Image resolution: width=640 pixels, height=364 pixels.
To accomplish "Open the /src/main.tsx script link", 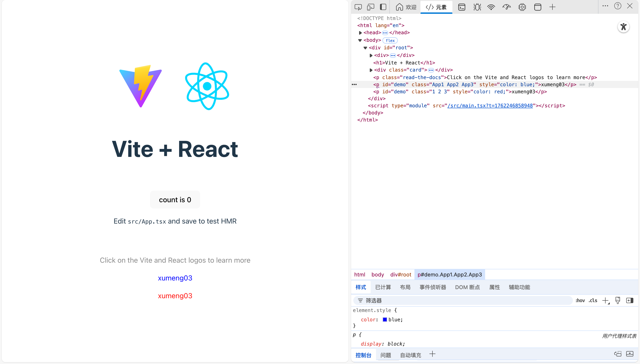I will pos(490,106).
